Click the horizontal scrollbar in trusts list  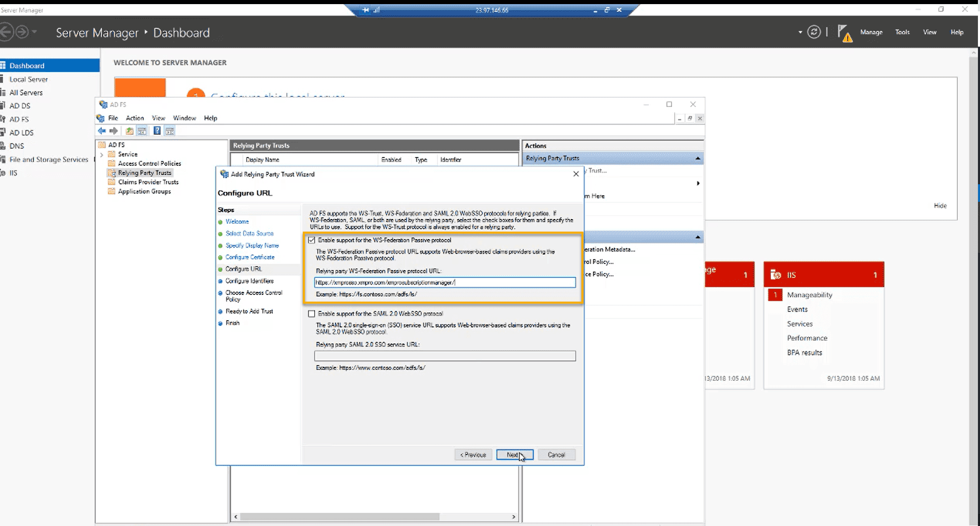pyautogui.click(x=340, y=517)
